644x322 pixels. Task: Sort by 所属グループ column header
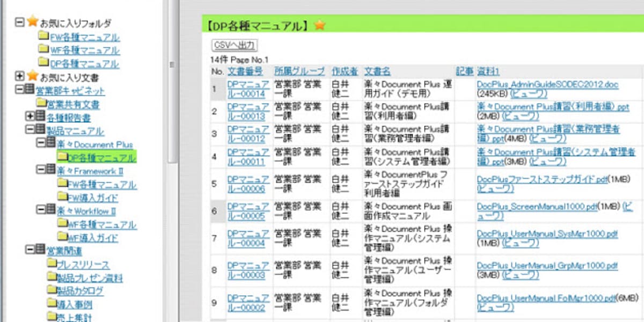point(299,71)
